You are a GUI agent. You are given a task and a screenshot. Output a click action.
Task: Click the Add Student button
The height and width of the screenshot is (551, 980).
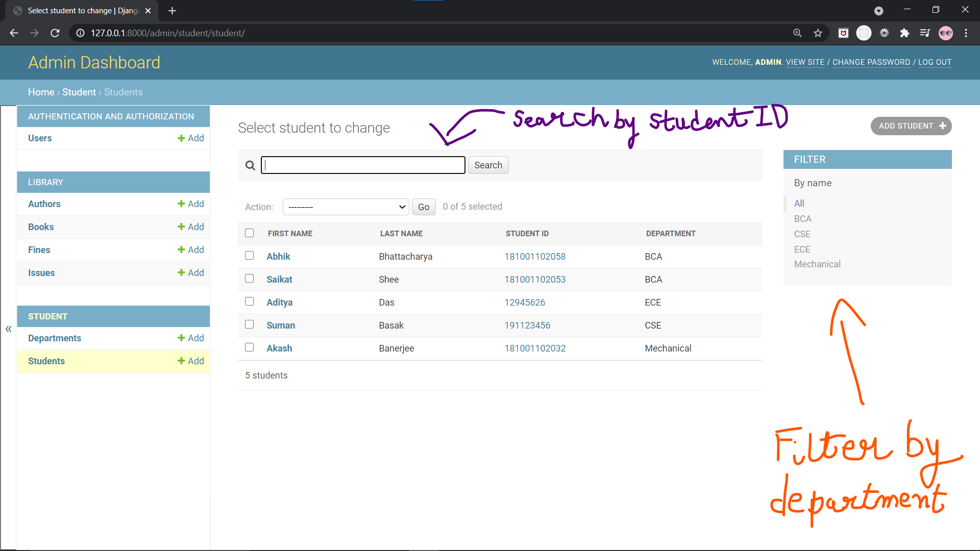[x=911, y=126]
